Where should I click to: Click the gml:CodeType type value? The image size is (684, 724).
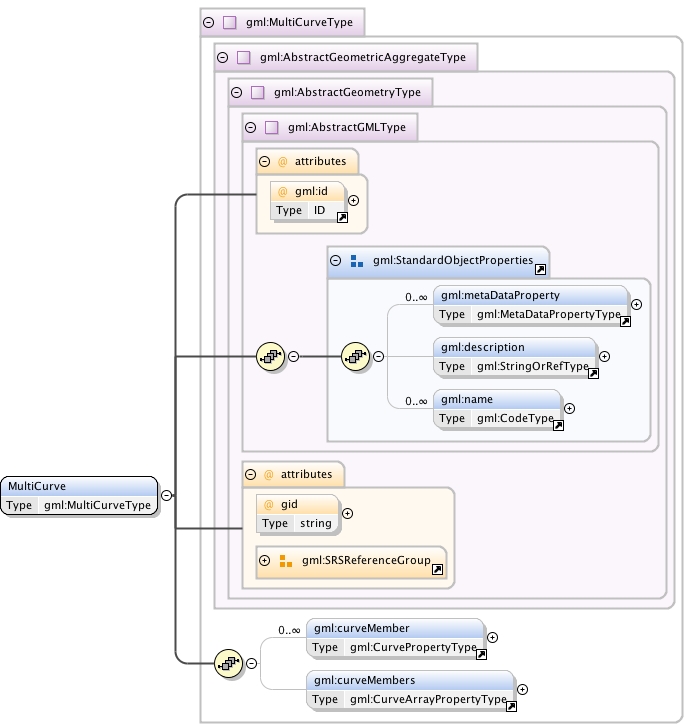click(515, 418)
